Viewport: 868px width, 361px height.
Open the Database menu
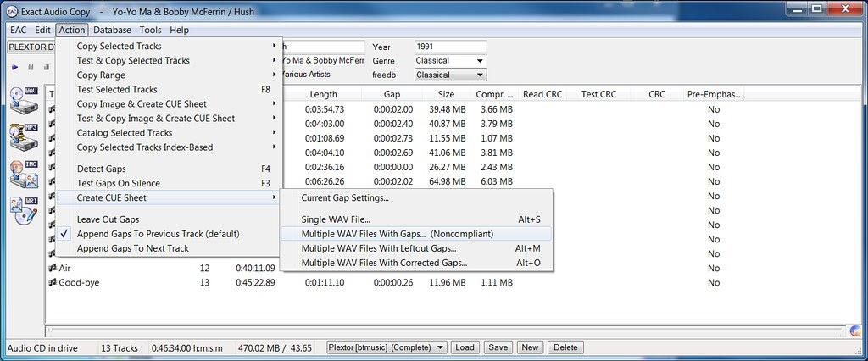point(113,30)
